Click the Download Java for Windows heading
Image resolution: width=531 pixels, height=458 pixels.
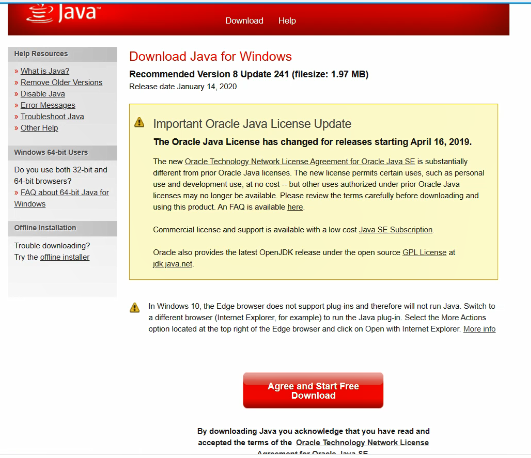(210, 56)
